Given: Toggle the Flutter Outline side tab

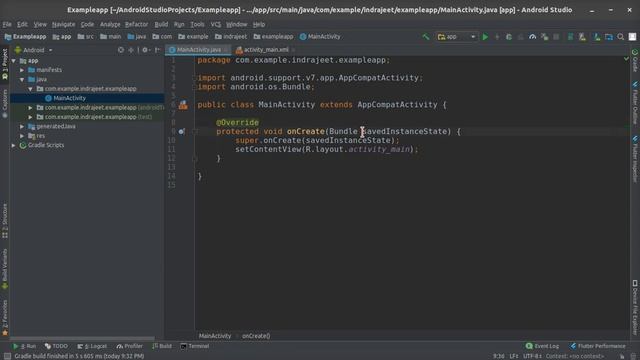Looking at the screenshot, I should click(x=635, y=103).
